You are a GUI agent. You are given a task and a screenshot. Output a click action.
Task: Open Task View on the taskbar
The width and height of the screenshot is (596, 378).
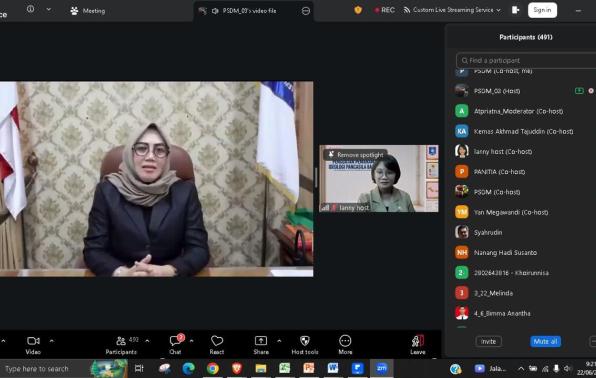coord(139,368)
